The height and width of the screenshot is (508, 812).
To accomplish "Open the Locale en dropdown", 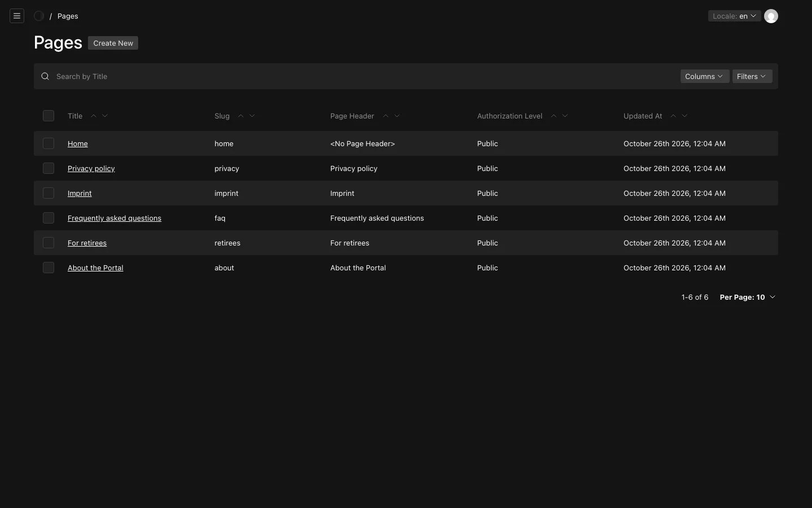I will [x=734, y=16].
